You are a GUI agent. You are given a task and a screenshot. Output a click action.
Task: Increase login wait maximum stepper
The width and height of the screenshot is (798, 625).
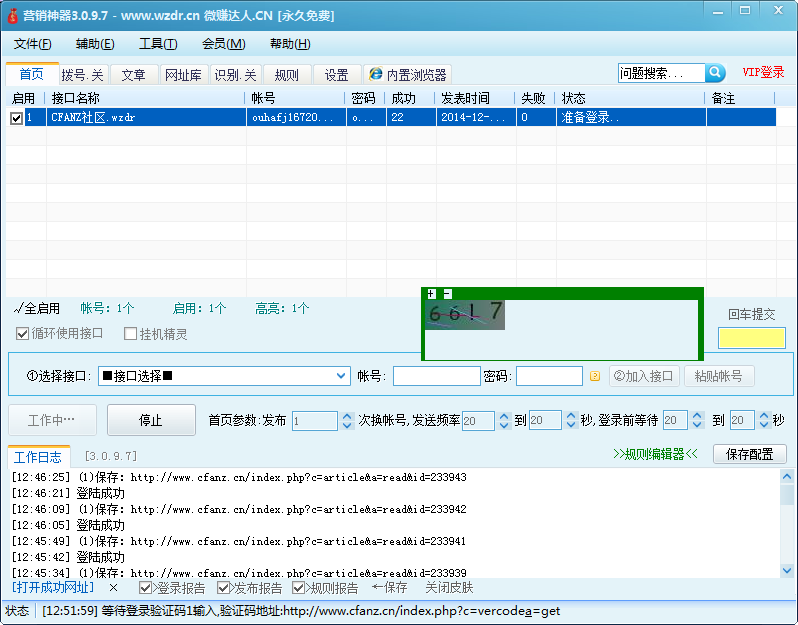pyautogui.click(x=764, y=416)
